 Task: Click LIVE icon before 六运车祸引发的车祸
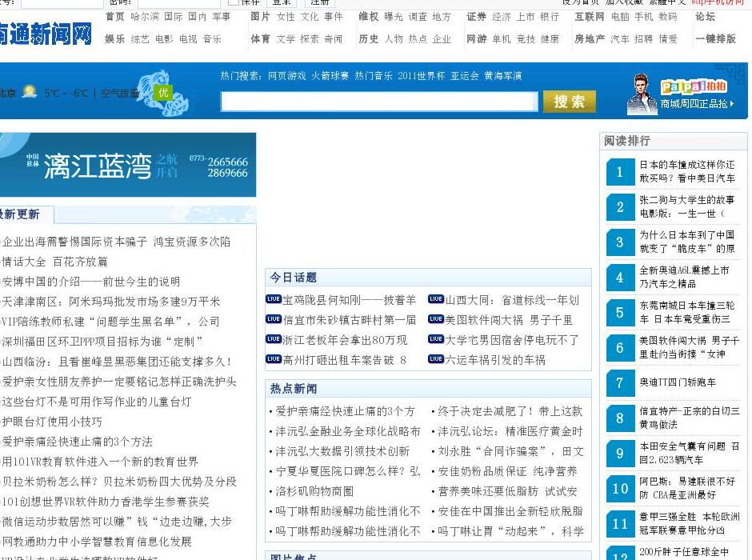click(436, 359)
